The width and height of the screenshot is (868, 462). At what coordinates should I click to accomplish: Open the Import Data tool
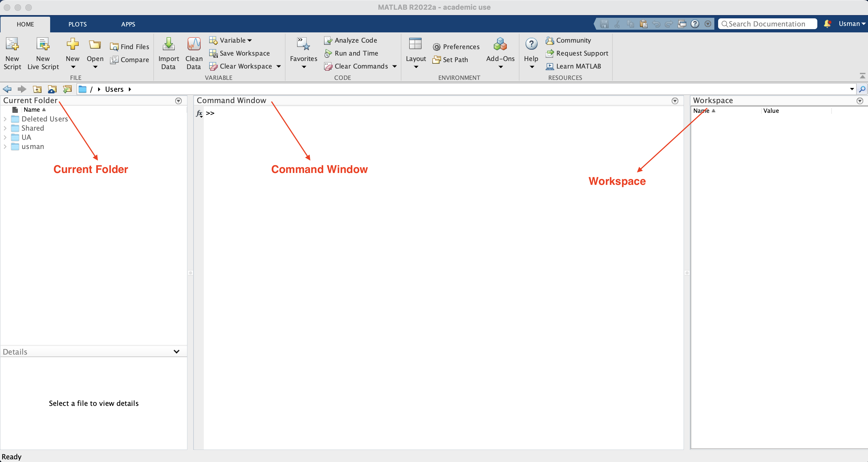click(168, 45)
